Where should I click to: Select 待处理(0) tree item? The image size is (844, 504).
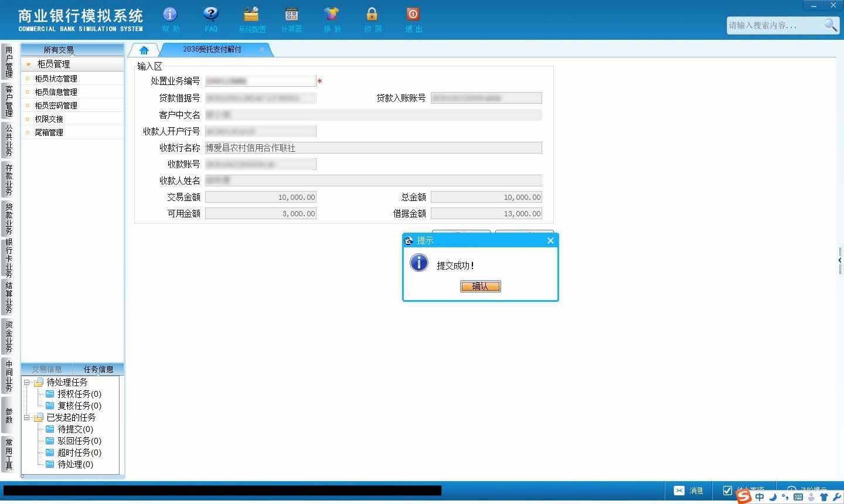coord(75,464)
